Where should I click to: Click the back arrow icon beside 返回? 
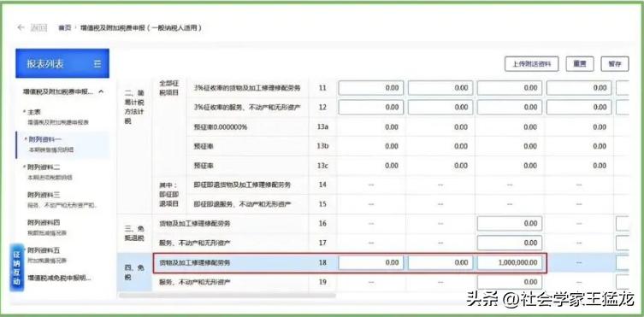click(x=21, y=28)
